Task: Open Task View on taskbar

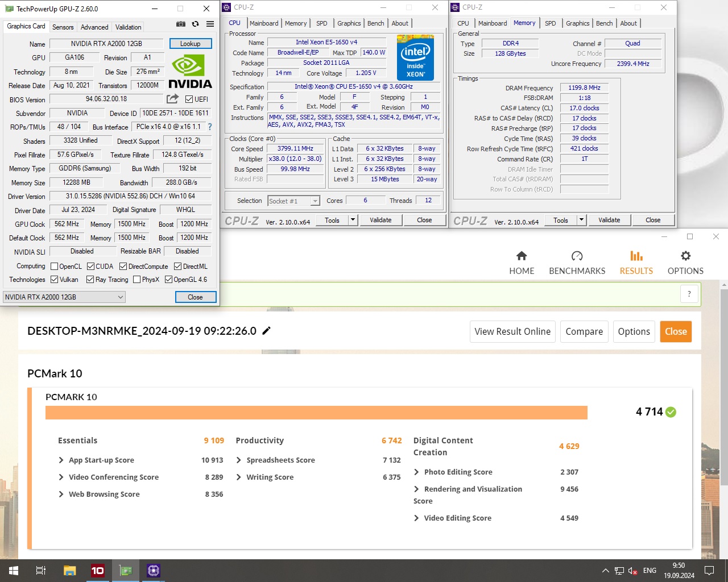Action: [41, 571]
